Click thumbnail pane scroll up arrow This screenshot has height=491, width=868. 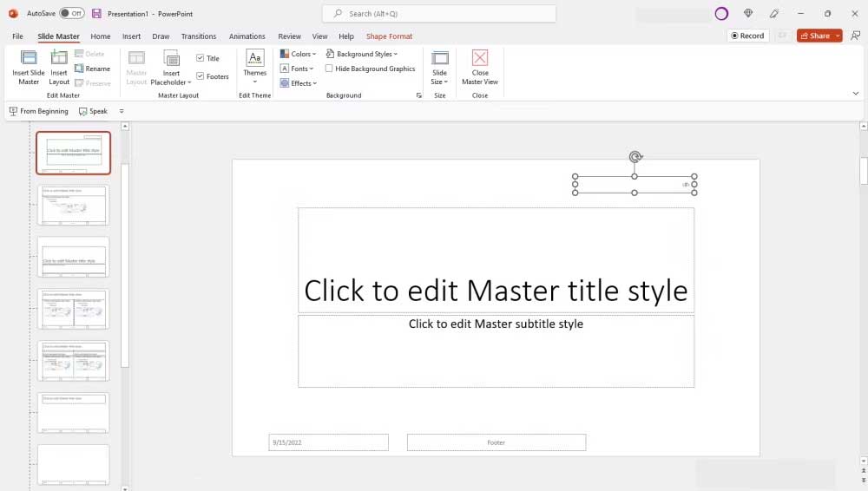click(x=125, y=126)
